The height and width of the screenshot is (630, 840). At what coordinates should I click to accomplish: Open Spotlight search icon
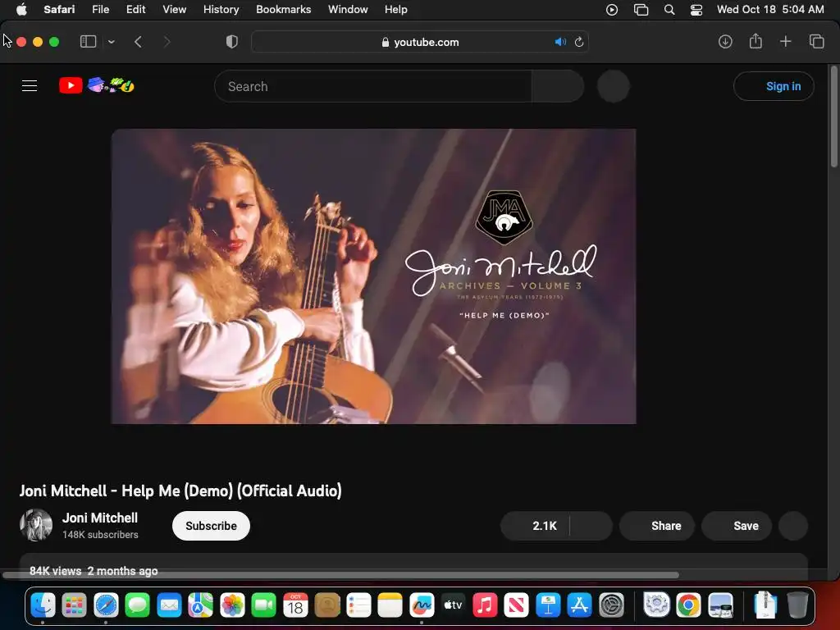pos(669,10)
